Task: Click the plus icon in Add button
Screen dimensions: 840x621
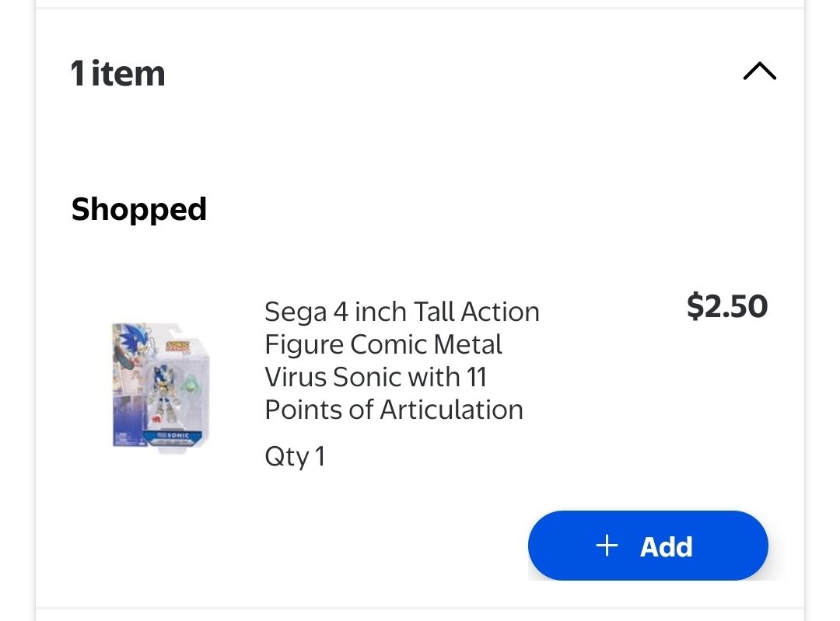Action: point(607,546)
